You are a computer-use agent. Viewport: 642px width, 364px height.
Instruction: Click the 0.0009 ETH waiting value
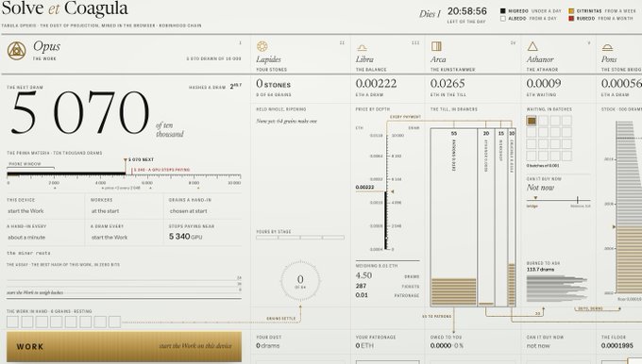[544, 83]
